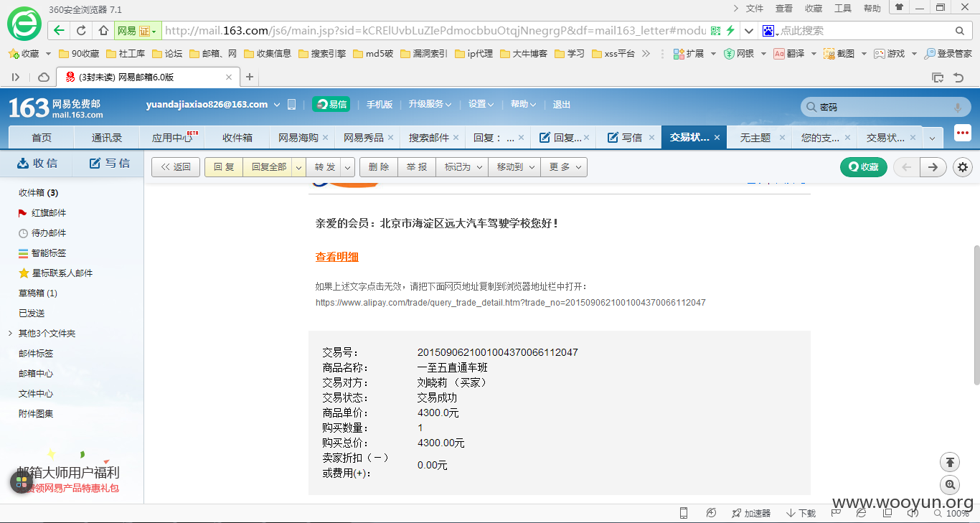Open the 转发 dropdown arrow

point(348,167)
